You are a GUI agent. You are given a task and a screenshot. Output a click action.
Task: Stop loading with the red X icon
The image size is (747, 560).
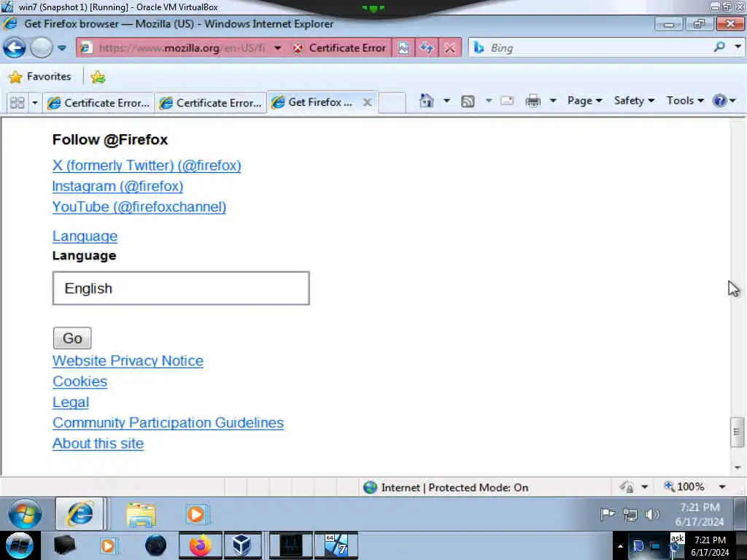pyautogui.click(x=449, y=48)
